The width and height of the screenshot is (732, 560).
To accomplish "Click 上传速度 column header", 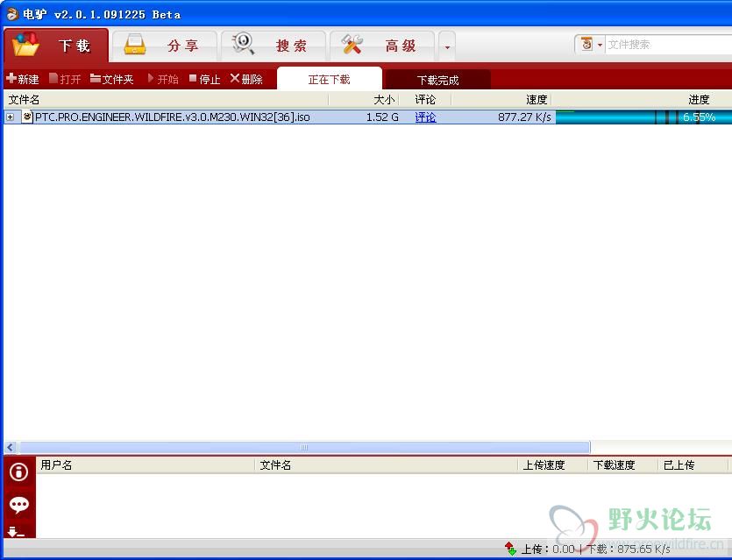I will click(553, 464).
